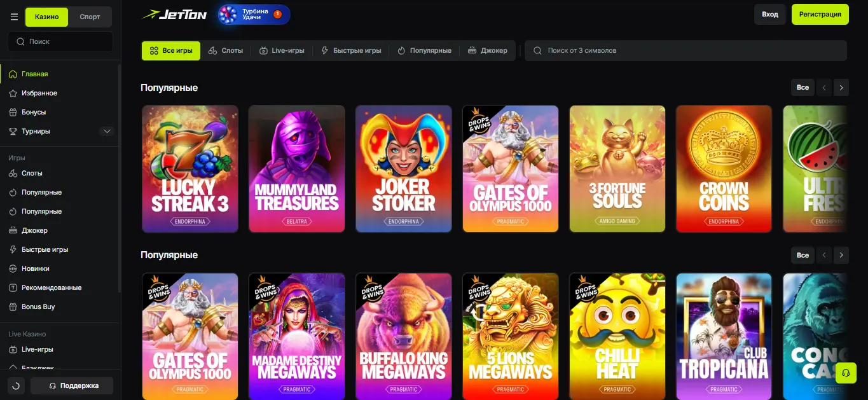Viewport: 868px width, 400px height.
Task: Open the Congo Cash gorilla card
Action: point(816,336)
